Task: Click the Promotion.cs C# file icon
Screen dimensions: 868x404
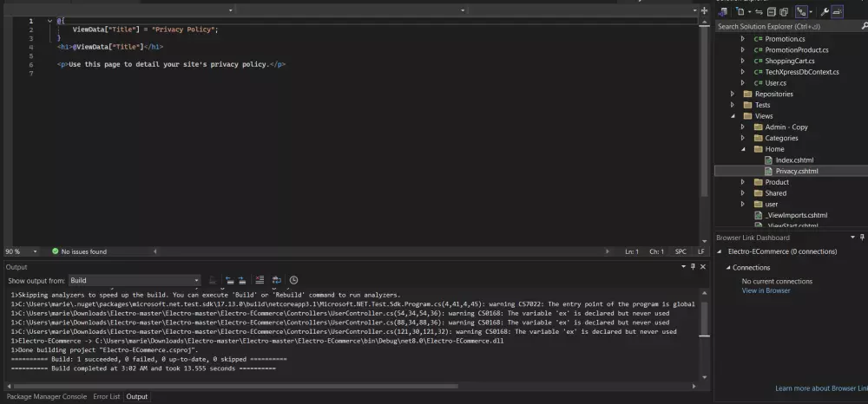Action: tap(758, 39)
